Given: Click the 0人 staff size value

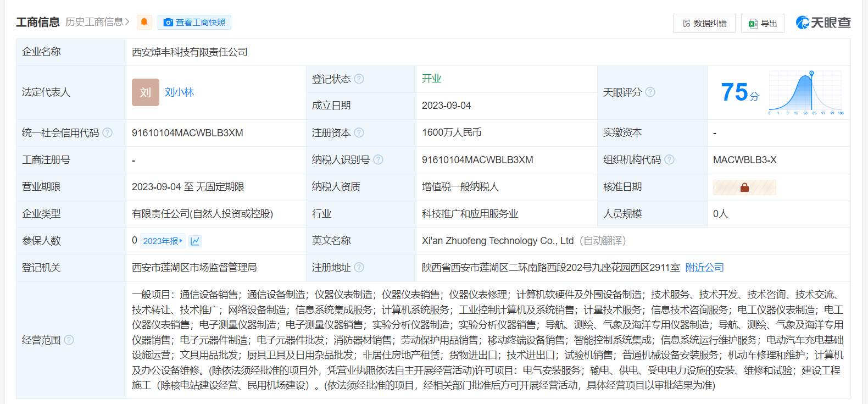Looking at the screenshot, I should click(x=721, y=214).
